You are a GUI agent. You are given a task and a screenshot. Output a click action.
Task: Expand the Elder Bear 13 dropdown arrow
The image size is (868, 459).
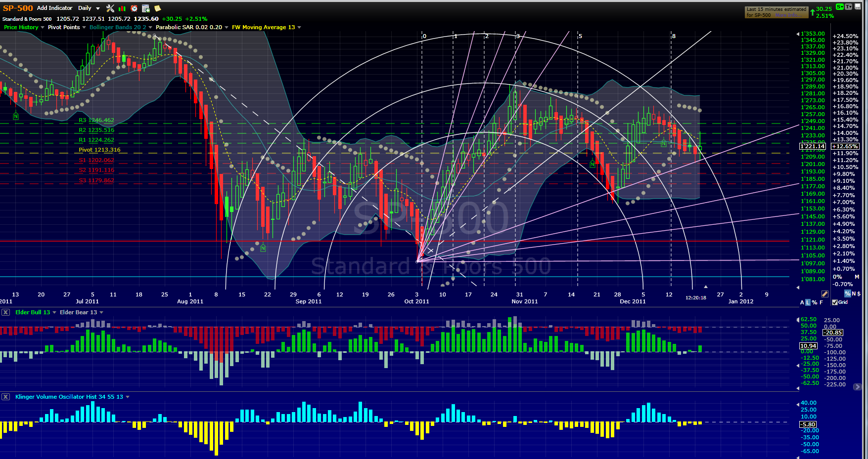(101, 312)
